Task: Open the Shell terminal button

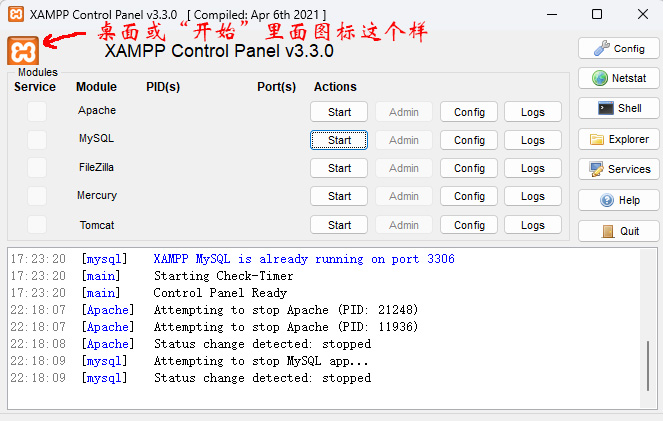Action: click(618, 108)
